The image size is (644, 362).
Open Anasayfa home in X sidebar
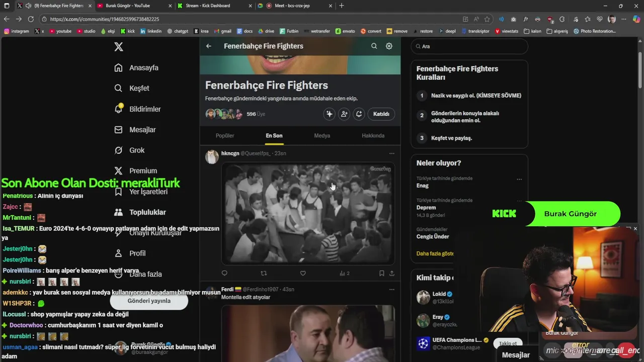[x=136, y=68]
